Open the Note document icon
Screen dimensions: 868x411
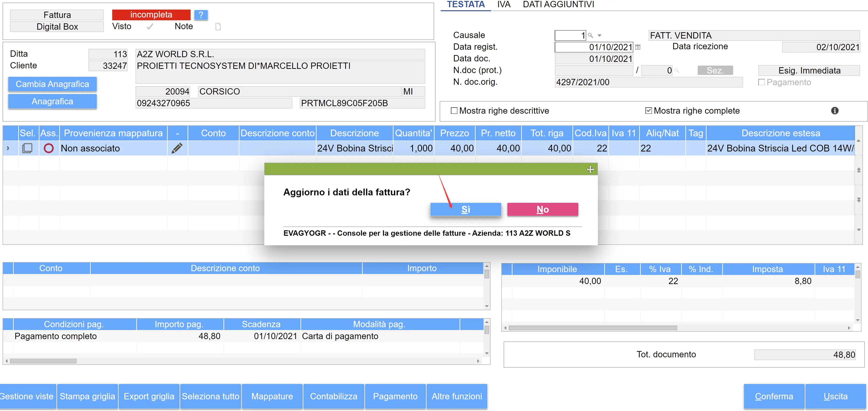click(x=218, y=27)
